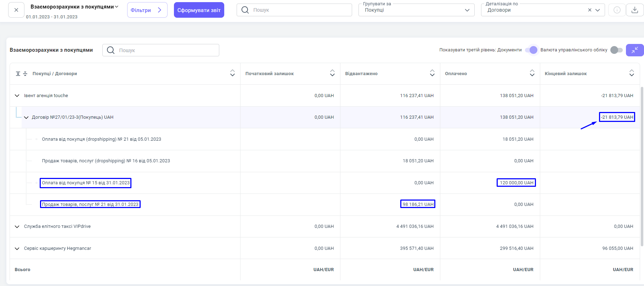Enable Валюта управлінського обліку toggle
Image resolution: width=644 pixels, height=286 pixels.
click(x=616, y=50)
